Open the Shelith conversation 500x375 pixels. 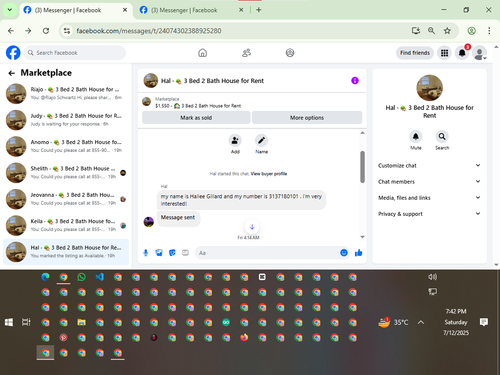coord(66,173)
